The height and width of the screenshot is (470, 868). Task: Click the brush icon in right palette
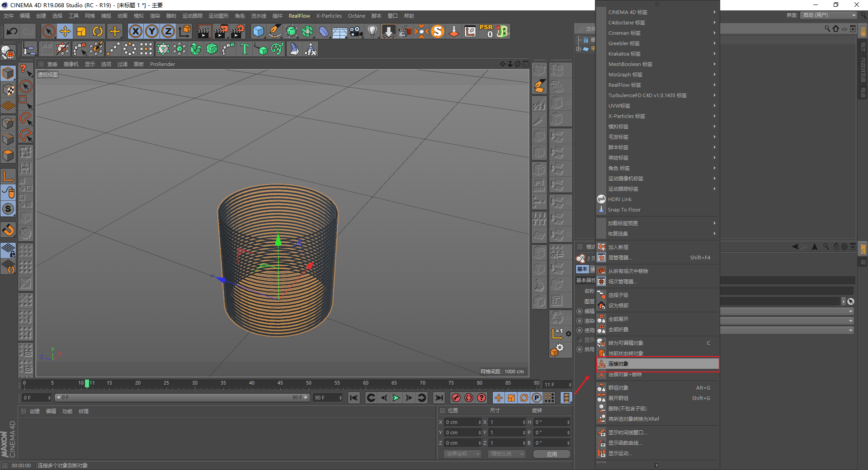[539, 86]
